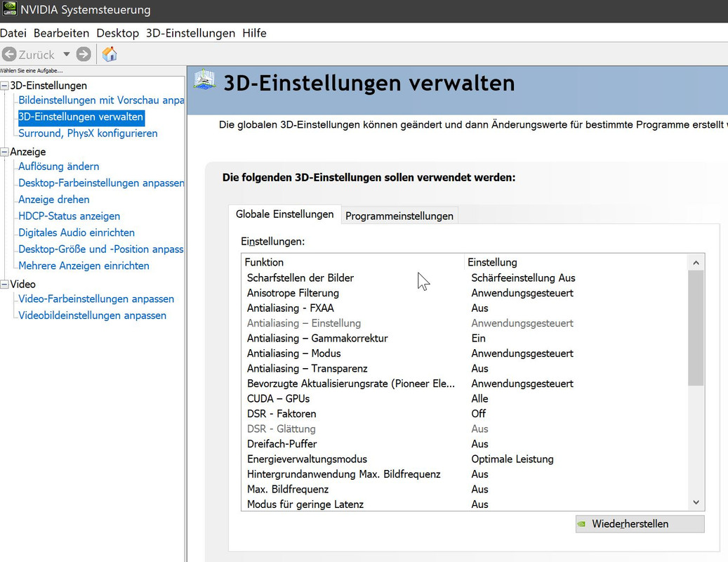Click the 3D settings header icon
The height and width of the screenshot is (562, 728).
(x=205, y=79)
